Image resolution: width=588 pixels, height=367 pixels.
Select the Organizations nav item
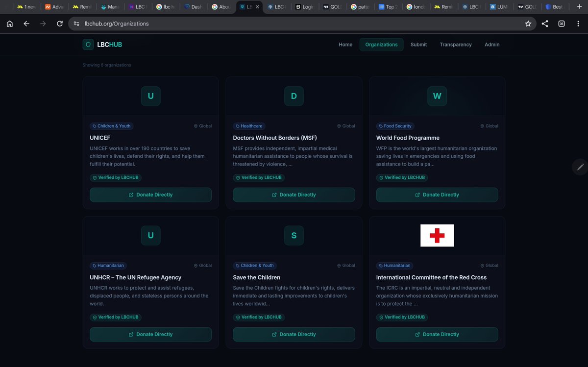pos(381,45)
